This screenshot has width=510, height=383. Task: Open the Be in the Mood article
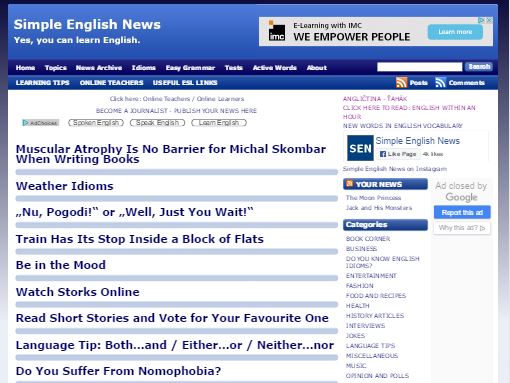point(61,265)
